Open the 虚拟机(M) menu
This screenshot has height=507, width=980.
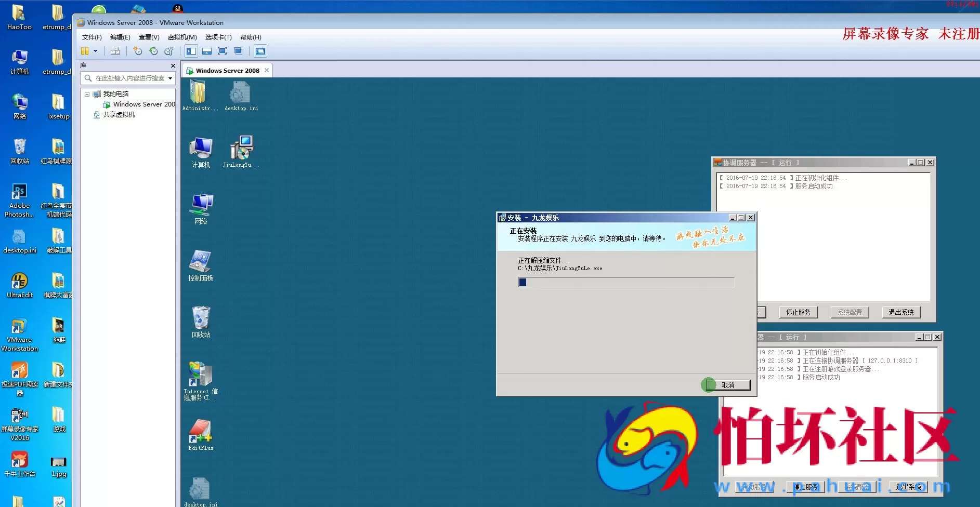(182, 37)
